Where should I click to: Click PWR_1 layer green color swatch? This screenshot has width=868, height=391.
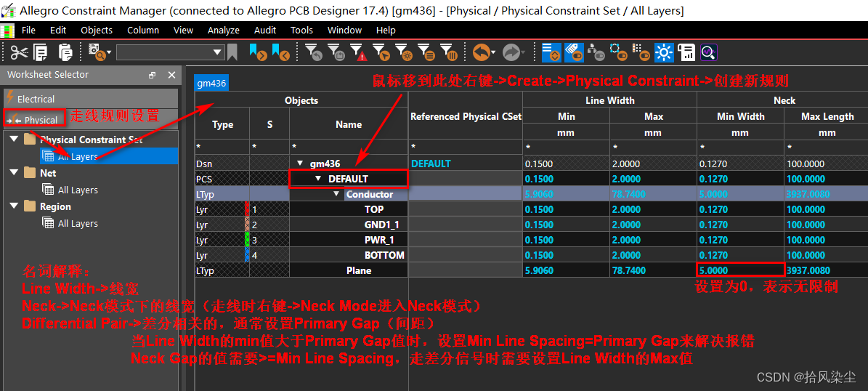click(x=247, y=240)
